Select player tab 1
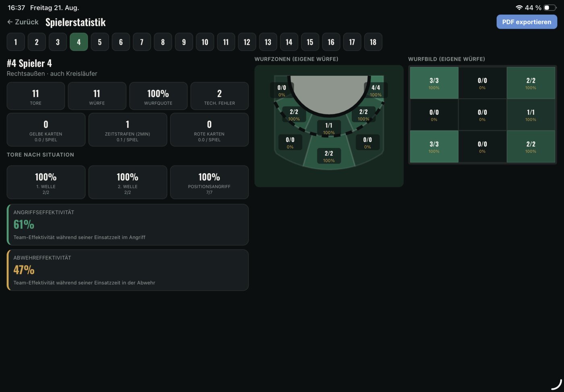Viewport: 564px width, 392px height. 16,42
